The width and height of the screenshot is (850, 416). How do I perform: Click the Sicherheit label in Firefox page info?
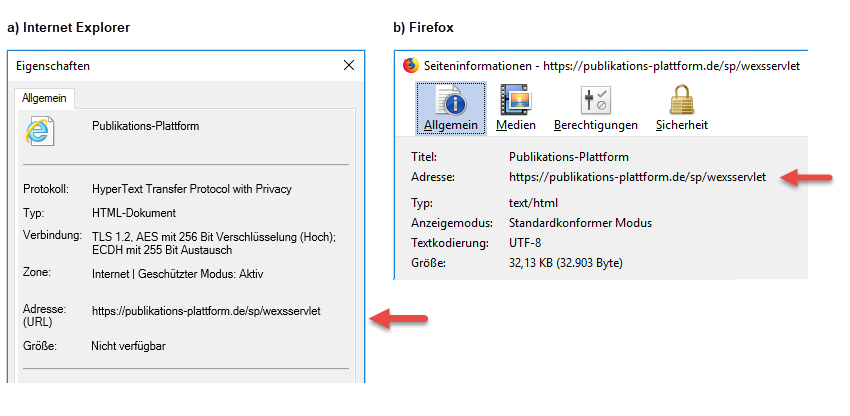[682, 125]
